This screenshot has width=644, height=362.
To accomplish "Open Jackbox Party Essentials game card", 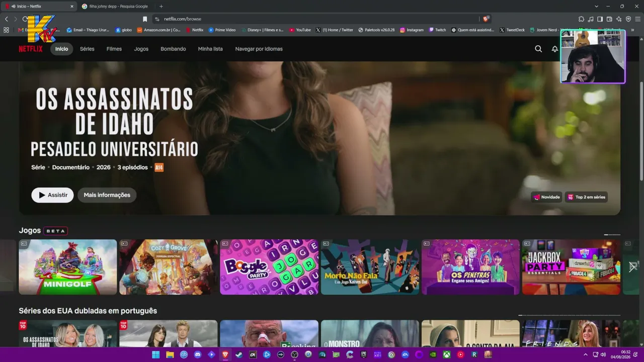I will pos(571,267).
